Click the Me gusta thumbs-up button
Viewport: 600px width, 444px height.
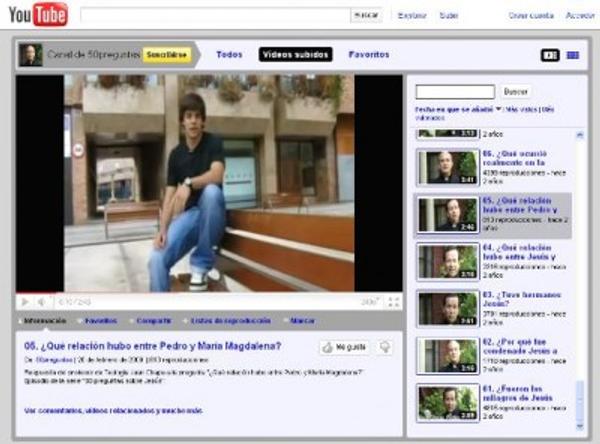pyautogui.click(x=344, y=347)
